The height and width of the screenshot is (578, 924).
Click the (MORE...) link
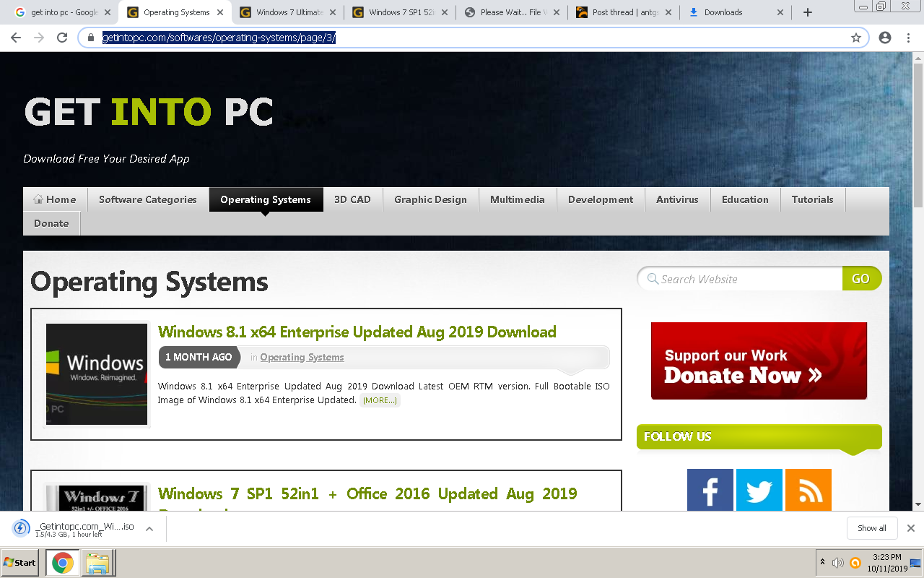(x=380, y=400)
